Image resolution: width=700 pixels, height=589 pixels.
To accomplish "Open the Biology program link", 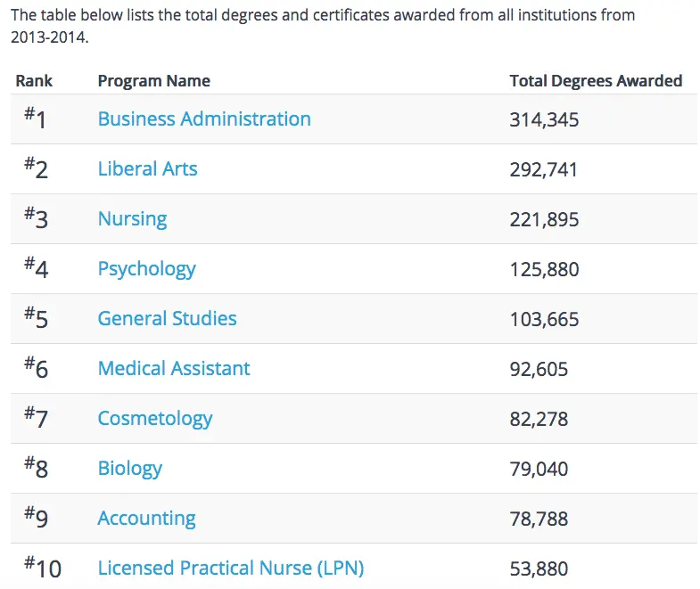I will 129,469.
